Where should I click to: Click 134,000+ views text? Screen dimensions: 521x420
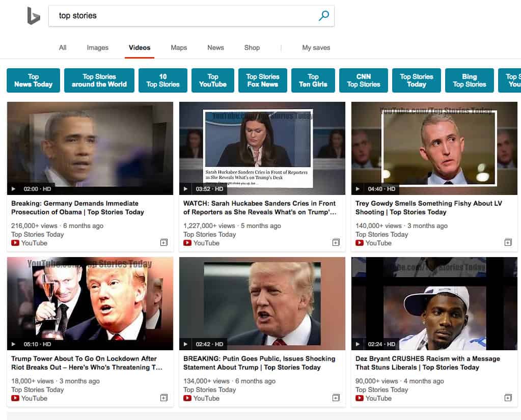[206, 381]
